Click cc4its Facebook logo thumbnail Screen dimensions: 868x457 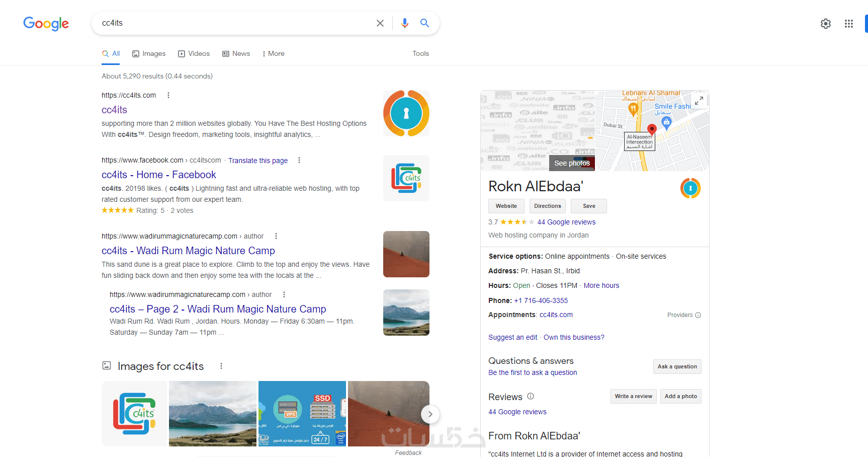pyautogui.click(x=406, y=178)
